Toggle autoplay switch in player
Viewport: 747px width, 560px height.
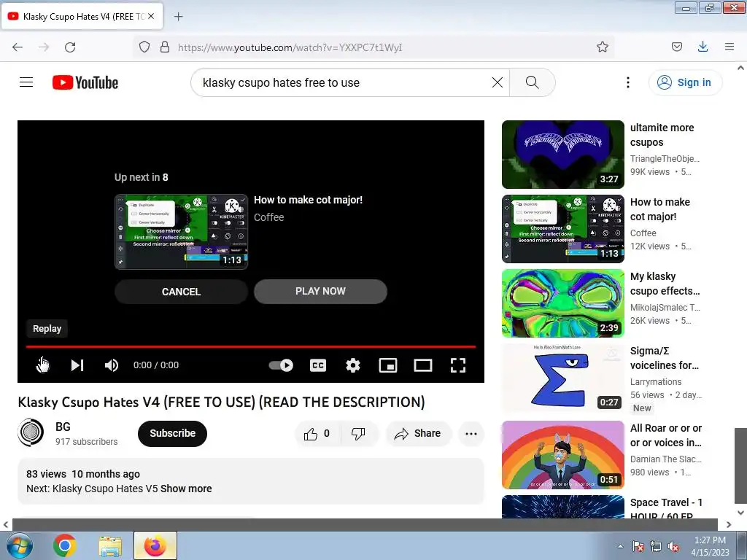click(281, 365)
